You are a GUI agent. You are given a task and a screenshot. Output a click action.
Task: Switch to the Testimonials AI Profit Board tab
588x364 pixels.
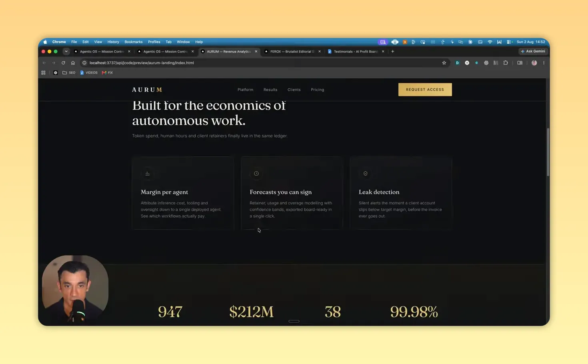(356, 51)
